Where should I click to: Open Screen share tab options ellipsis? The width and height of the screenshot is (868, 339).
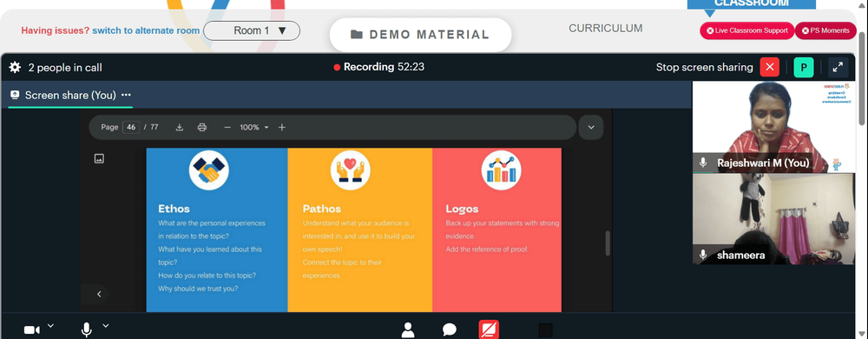pyautogui.click(x=126, y=96)
